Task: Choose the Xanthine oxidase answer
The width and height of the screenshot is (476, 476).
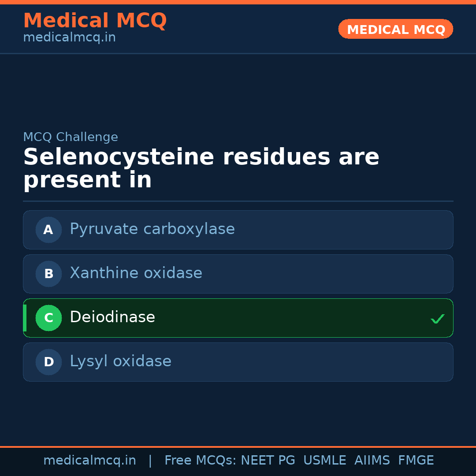Action: 136,273
